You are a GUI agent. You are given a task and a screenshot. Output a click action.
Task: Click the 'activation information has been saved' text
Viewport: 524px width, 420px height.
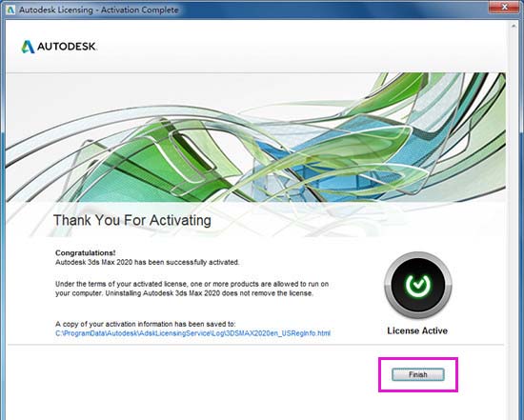pyautogui.click(x=146, y=324)
